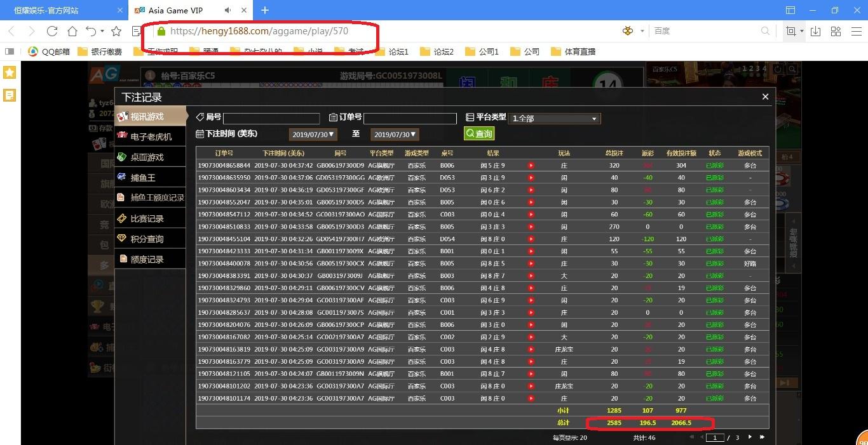
Task: Play video for order 190730048121105
Action: [531, 374]
